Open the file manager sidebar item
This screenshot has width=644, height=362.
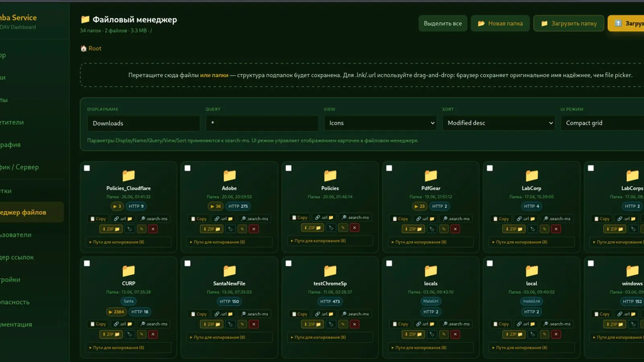point(31,212)
